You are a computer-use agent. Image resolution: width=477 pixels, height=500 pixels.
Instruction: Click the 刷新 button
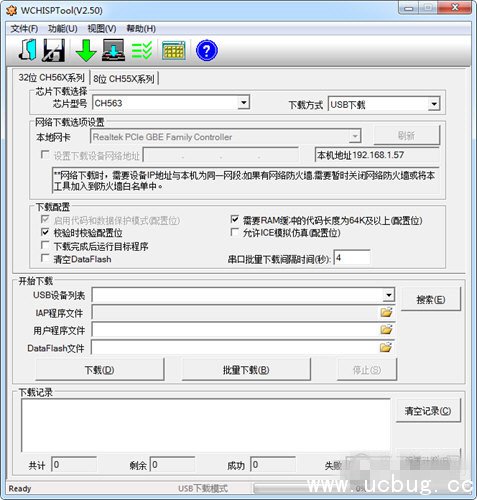point(407,136)
